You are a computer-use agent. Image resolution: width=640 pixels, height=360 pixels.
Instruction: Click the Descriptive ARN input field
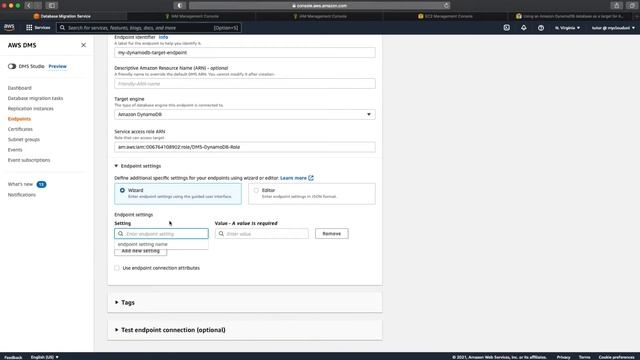pos(244,84)
